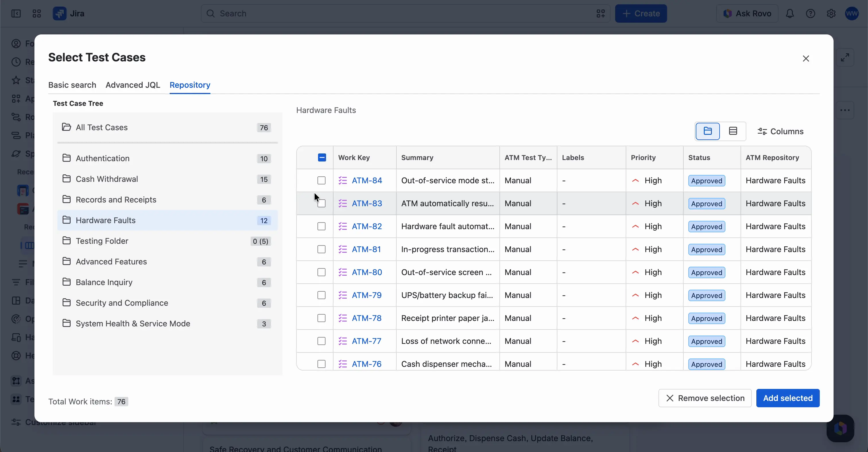Viewport: 868px width, 452px height.
Task: Check the ATM-83 row checkbox
Action: pyautogui.click(x=321, y=204)
